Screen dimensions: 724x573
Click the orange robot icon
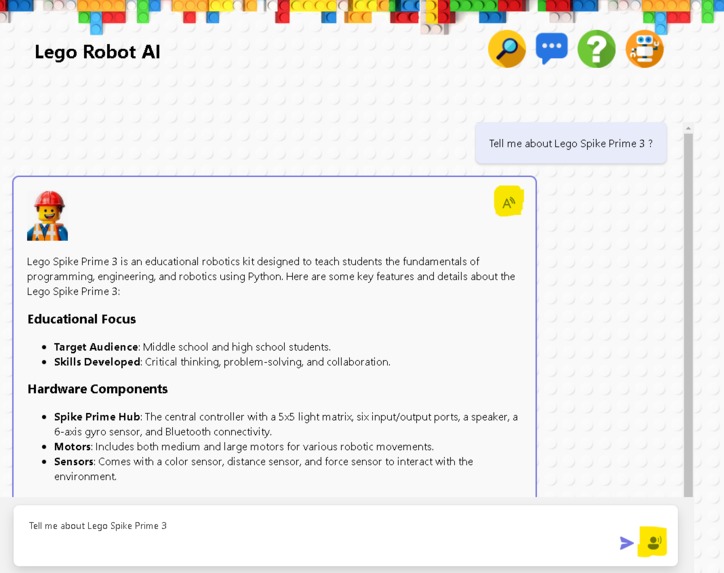[645, 49]
